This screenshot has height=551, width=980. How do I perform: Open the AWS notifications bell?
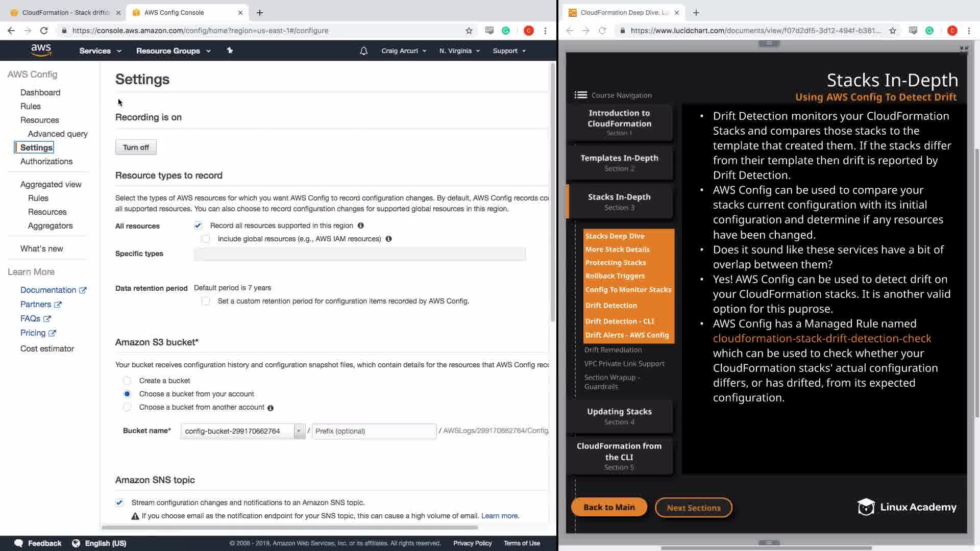click(363, 51)
